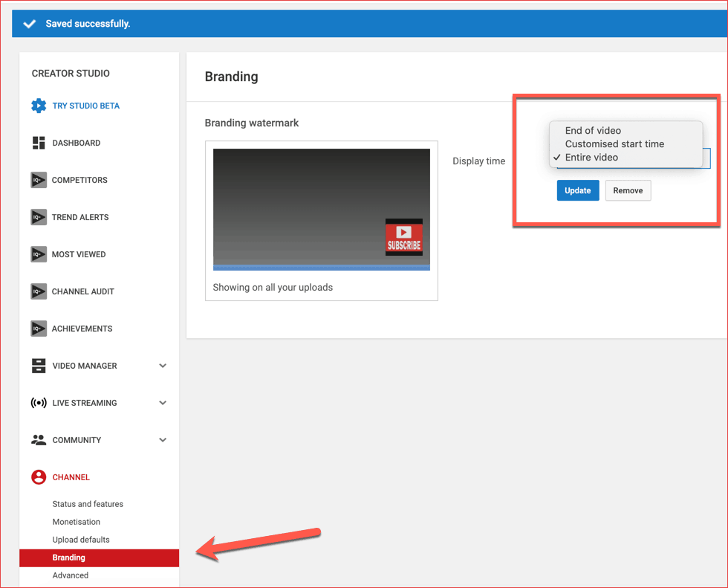
Task: Open the Dashboard grid icon
Action: pos(39,143)
